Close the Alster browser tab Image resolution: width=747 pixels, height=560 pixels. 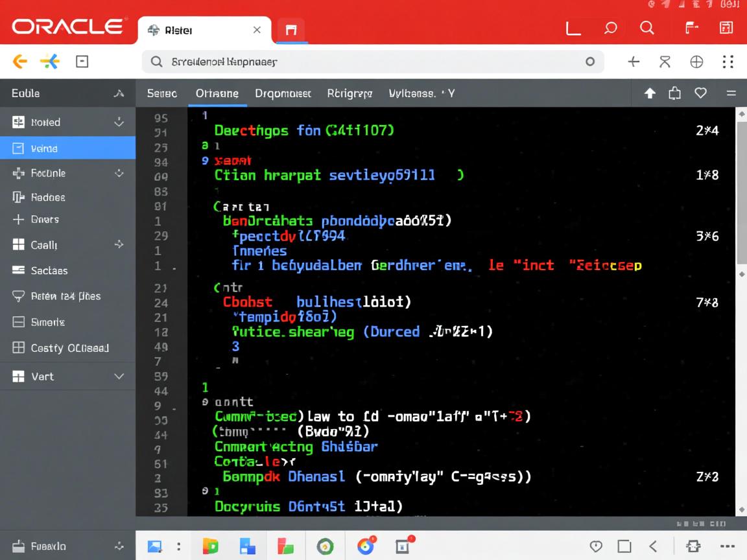point(257,30)
